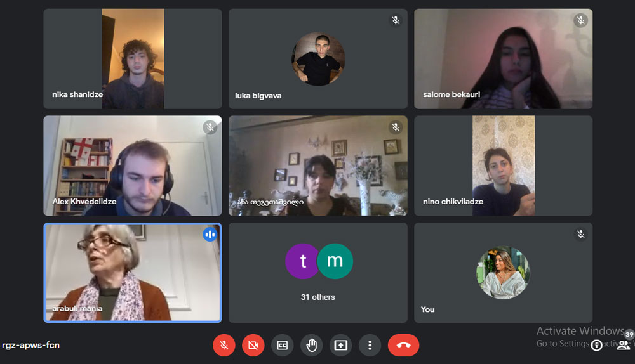Click muted mic icon on Alex Khvedelidze tile

pyautogui.click(x=210, y=127)
